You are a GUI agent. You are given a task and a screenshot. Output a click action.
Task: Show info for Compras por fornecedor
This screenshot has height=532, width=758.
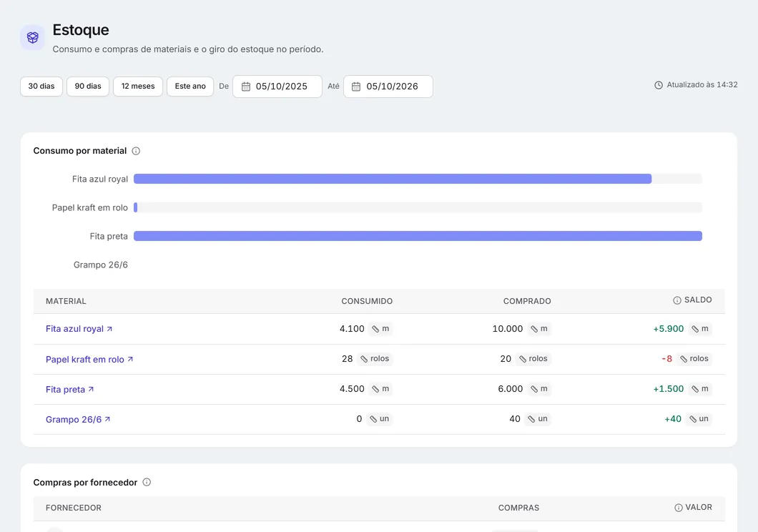(x=147, y=482)
